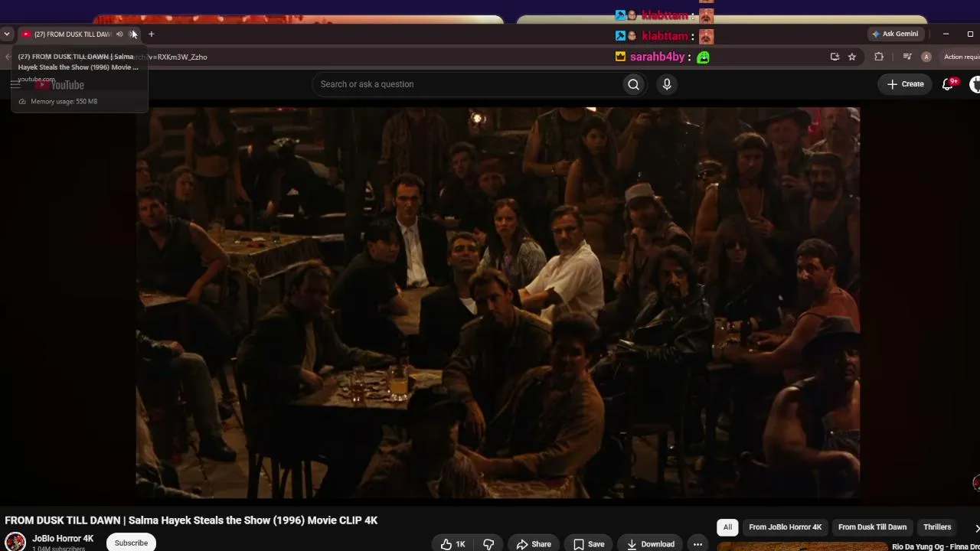Image resolution: width=980 pixels, height=551 pixels.
Task: Dislike the video
Action: click(488, 544)
